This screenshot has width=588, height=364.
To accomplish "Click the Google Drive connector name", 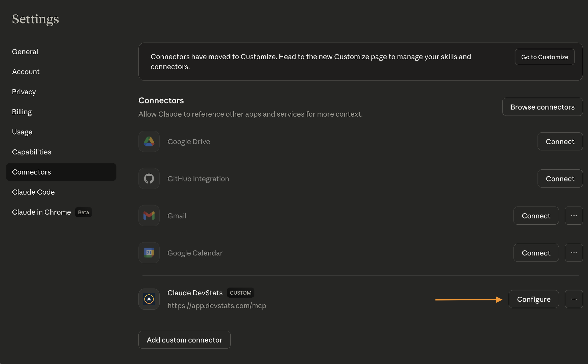I will 189,142.
